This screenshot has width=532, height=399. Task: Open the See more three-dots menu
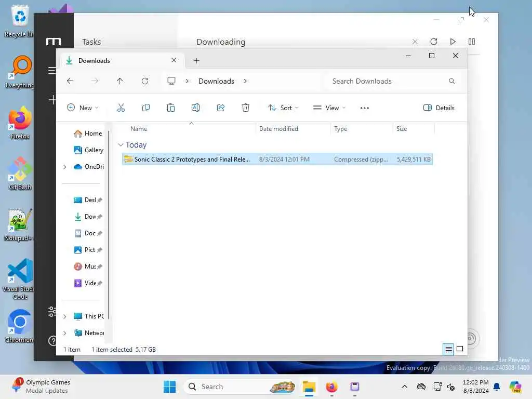coord(364,108)
